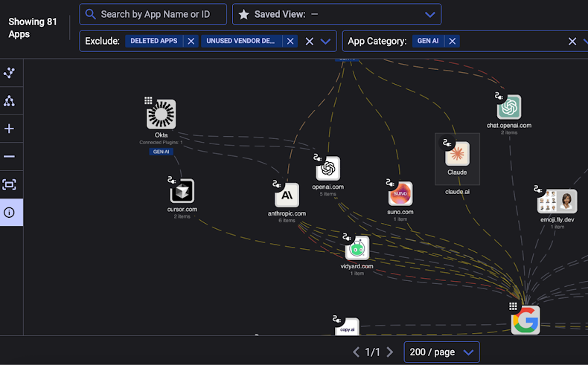The height and width of the screenshot is (365, 588).
Task: Open the openai.com node
Action: pyautogui.click(x=327, y=169)
